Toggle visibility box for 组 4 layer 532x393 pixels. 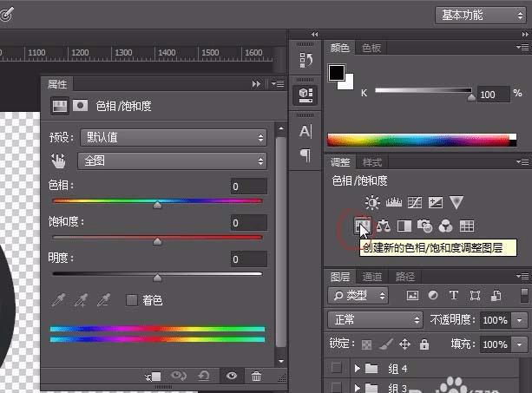338,369
